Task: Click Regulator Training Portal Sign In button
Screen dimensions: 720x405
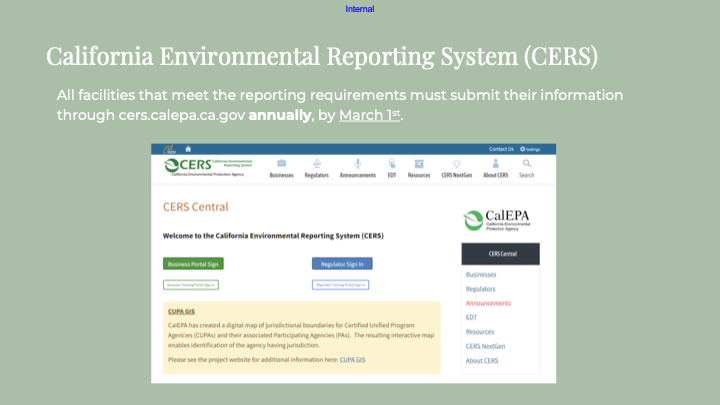Action: (x=340, y=285)
